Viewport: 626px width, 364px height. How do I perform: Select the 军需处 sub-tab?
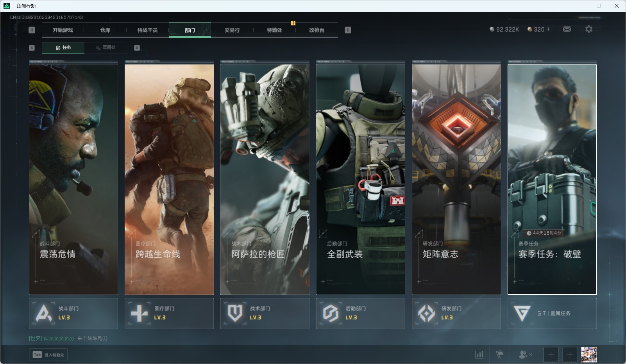point(106,48)
